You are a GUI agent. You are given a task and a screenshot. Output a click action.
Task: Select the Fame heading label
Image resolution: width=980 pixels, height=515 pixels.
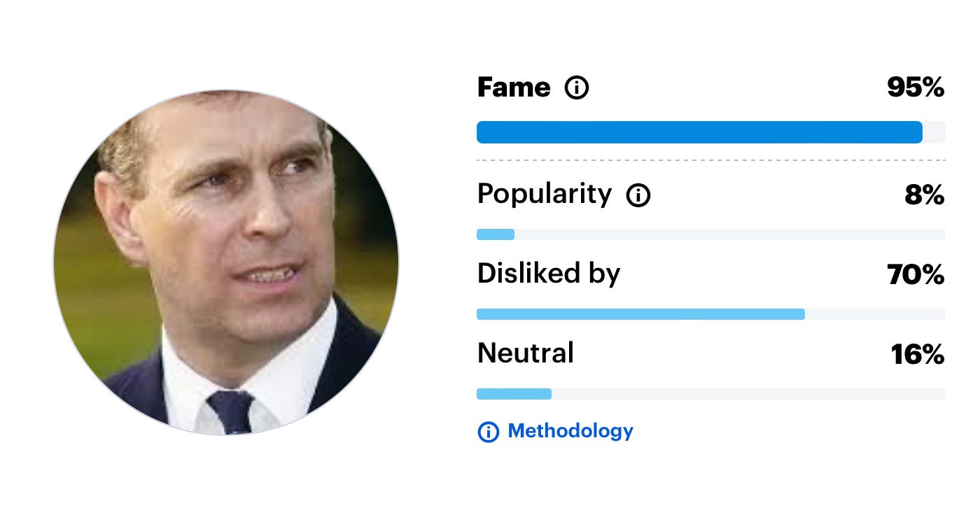coord(513,88)
